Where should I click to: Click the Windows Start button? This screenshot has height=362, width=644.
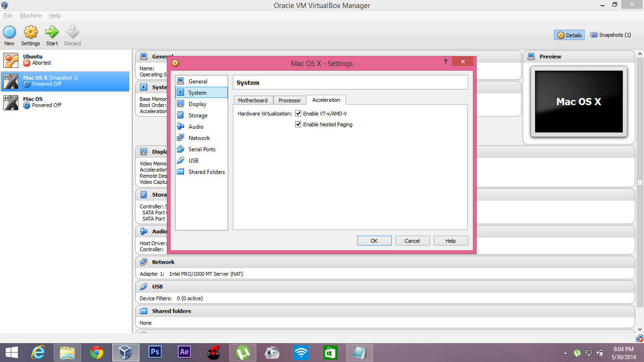pyautogui.click(x=12, y=353)
